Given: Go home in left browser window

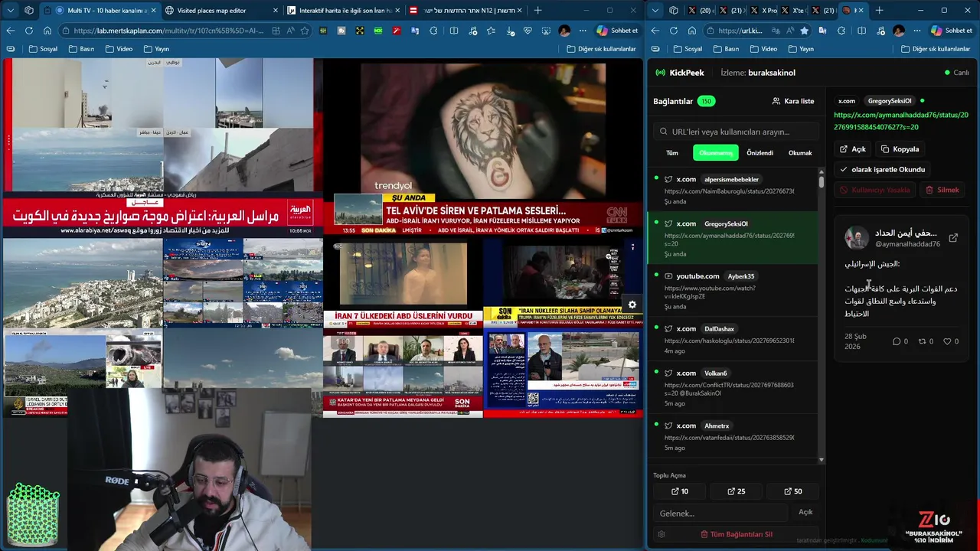Looking at the screenshot, I should 47,31.
